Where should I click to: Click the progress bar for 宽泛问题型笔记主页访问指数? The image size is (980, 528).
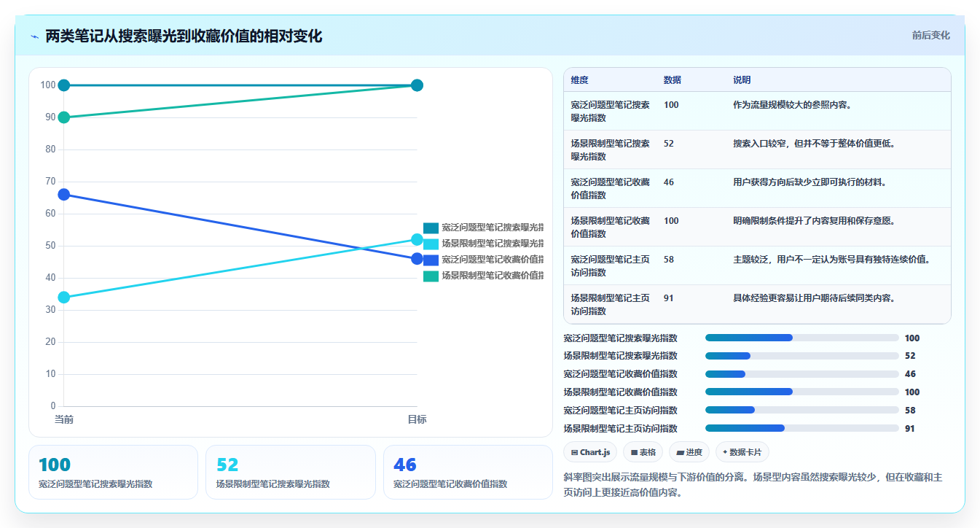[x=802, y=411]
